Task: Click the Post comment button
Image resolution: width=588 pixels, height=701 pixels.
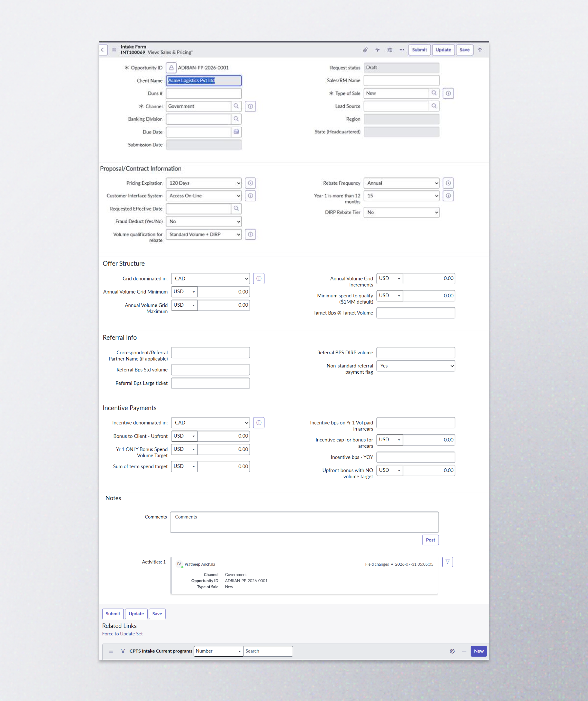Action: (430, 540)
